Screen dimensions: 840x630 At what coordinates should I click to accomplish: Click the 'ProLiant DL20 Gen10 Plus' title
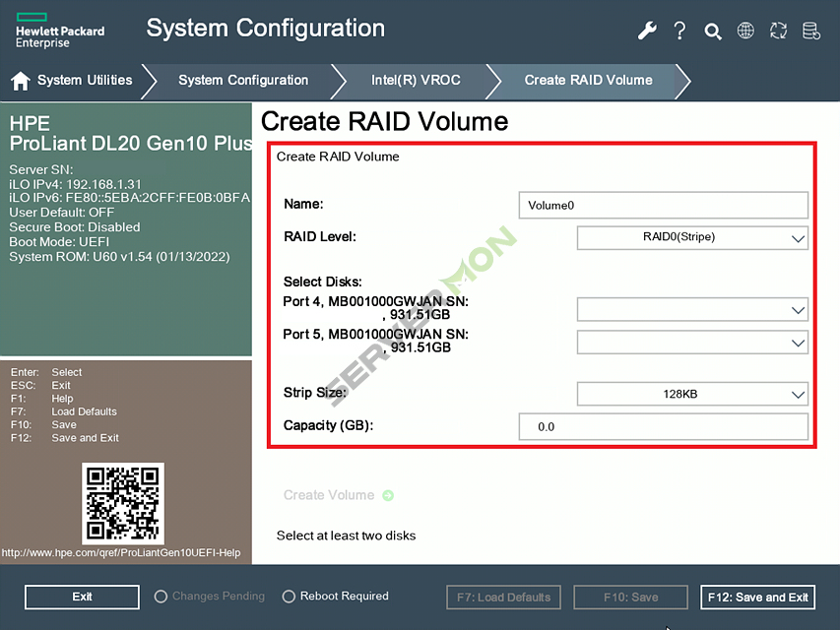tap(131, 144)
